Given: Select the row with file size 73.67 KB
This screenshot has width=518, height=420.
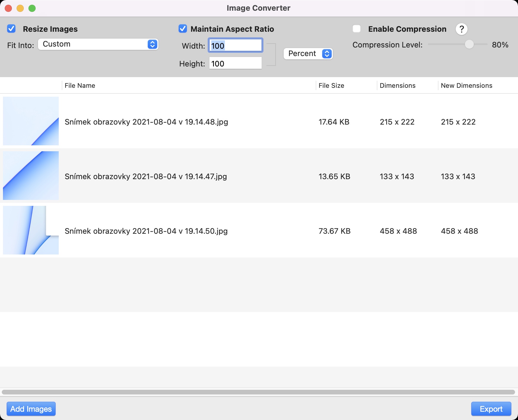Looking at the screenshot, I should point(334,231).
